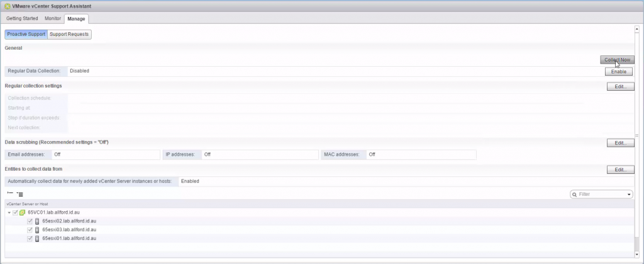Click the expand-all list icon

coord(19,194)
